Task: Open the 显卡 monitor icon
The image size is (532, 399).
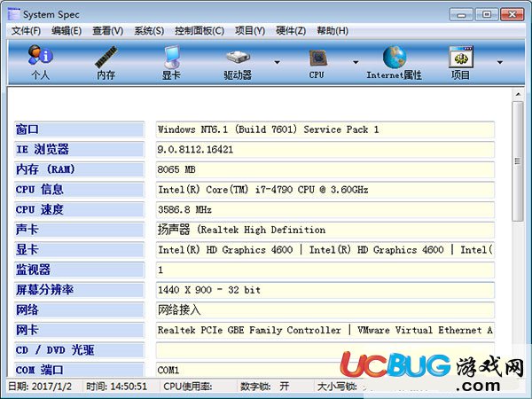Action: coord(171,62)
